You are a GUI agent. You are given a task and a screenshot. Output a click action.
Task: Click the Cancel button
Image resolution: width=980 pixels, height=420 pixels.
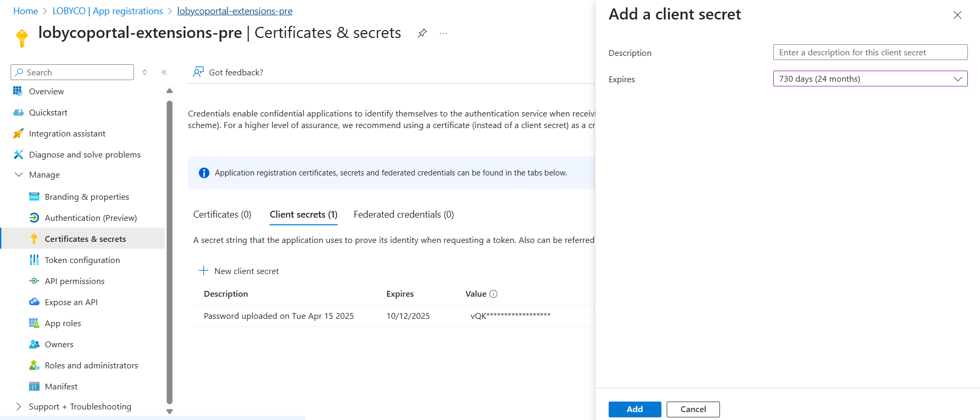coord(693,409)
